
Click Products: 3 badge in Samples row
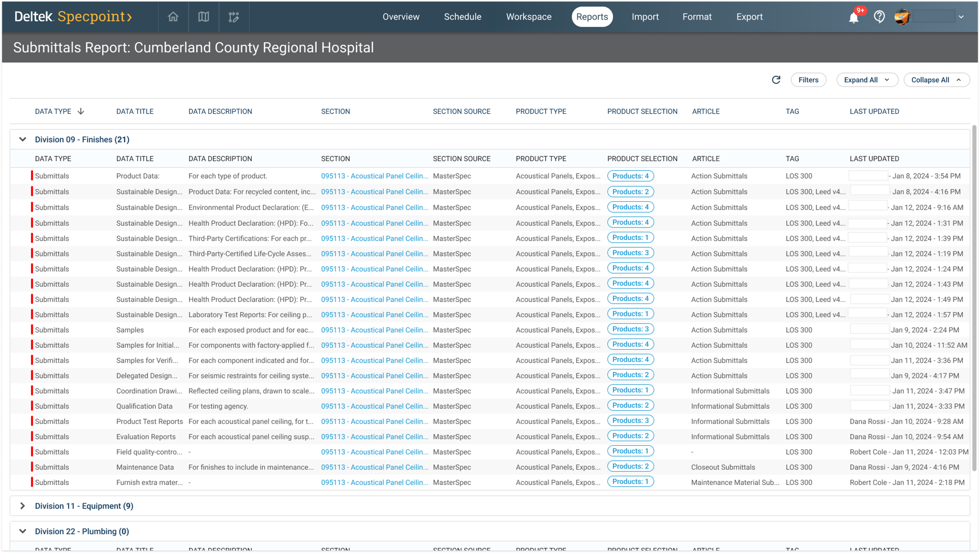pos(630,329)
